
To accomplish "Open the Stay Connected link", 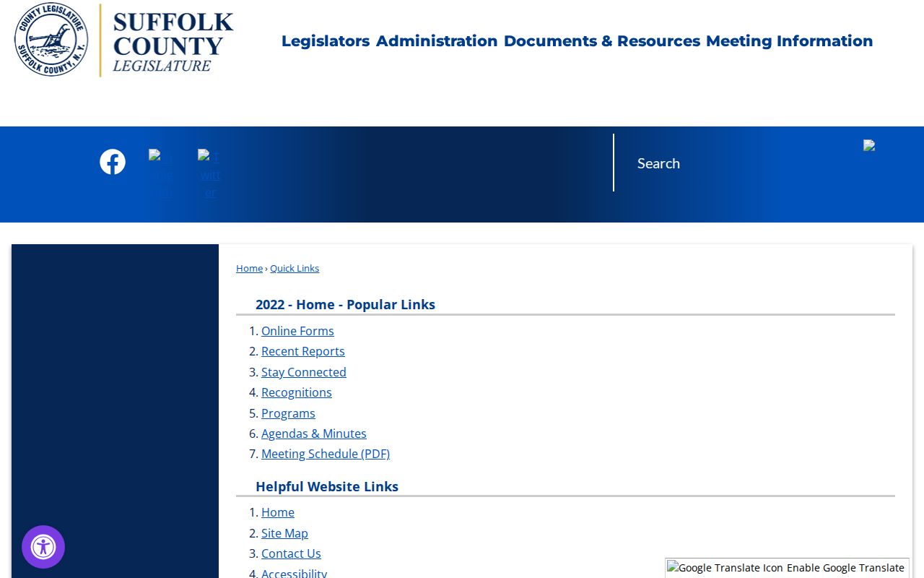I will [304, 372].
